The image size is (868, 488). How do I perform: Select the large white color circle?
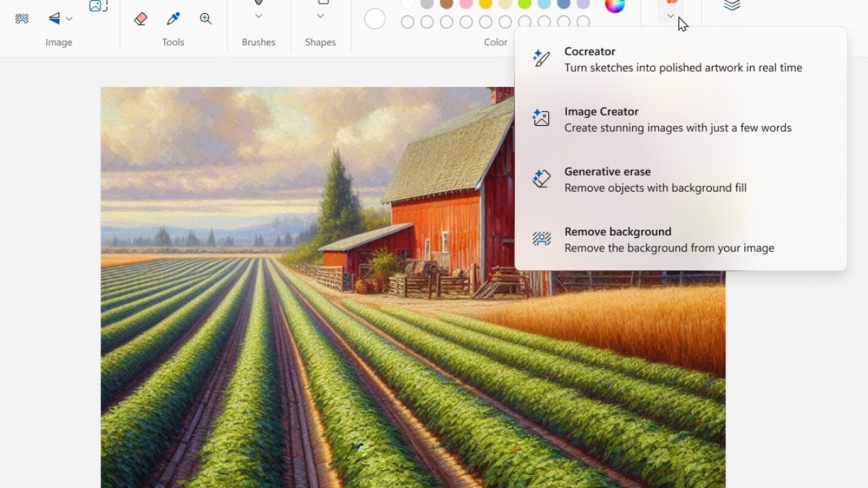click(375, 19)
